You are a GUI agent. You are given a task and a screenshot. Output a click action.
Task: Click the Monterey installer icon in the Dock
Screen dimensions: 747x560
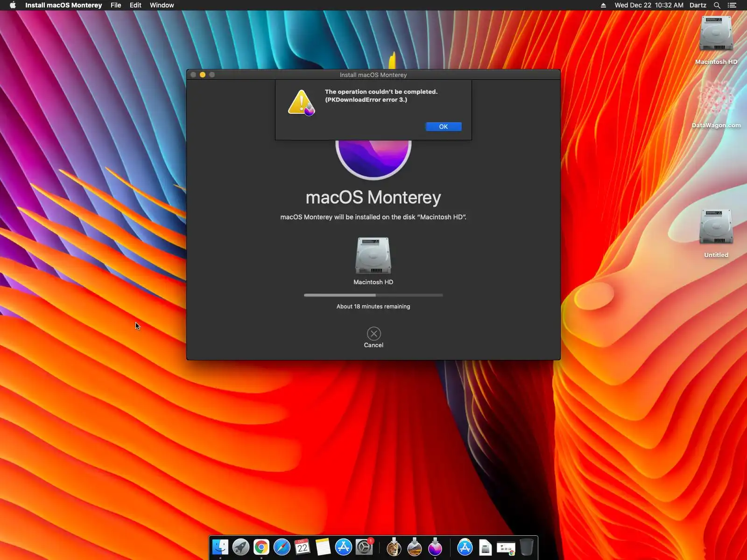tap(435, 547)
